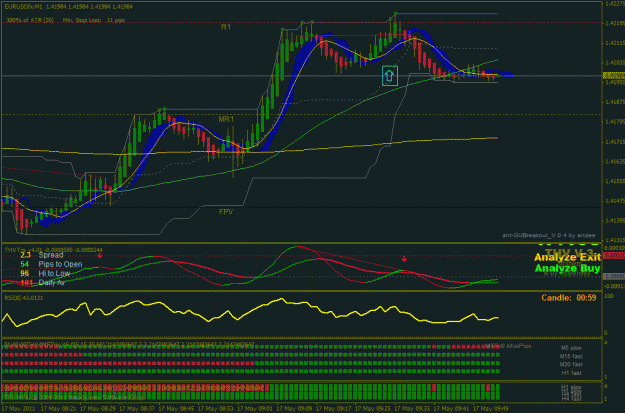Image resolution: width=625 pixels, height=413 pixels.
Task: Click the red highlighted THV value tag on right axis
Action: tap(614, 256)
